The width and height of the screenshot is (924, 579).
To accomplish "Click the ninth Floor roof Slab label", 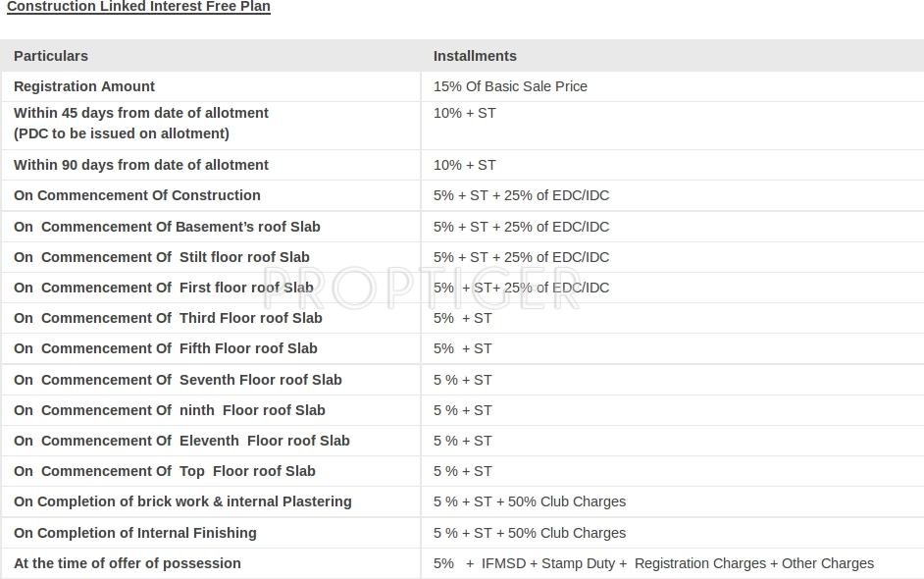I will tap(170, 410).
